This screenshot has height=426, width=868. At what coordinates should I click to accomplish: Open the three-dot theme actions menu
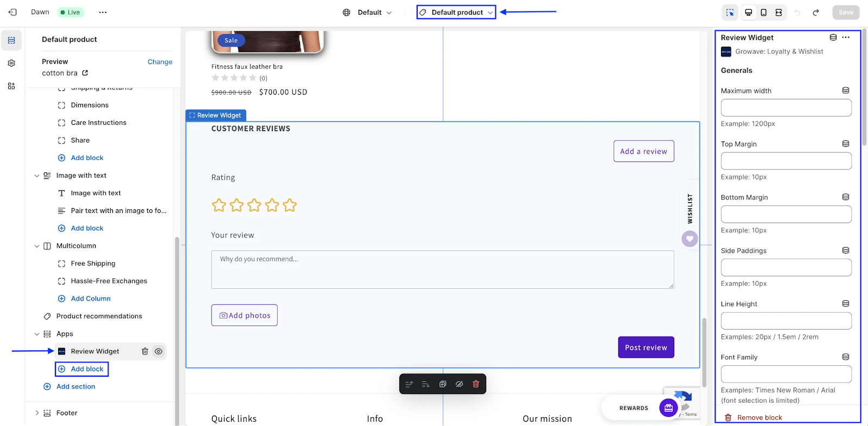103,12
